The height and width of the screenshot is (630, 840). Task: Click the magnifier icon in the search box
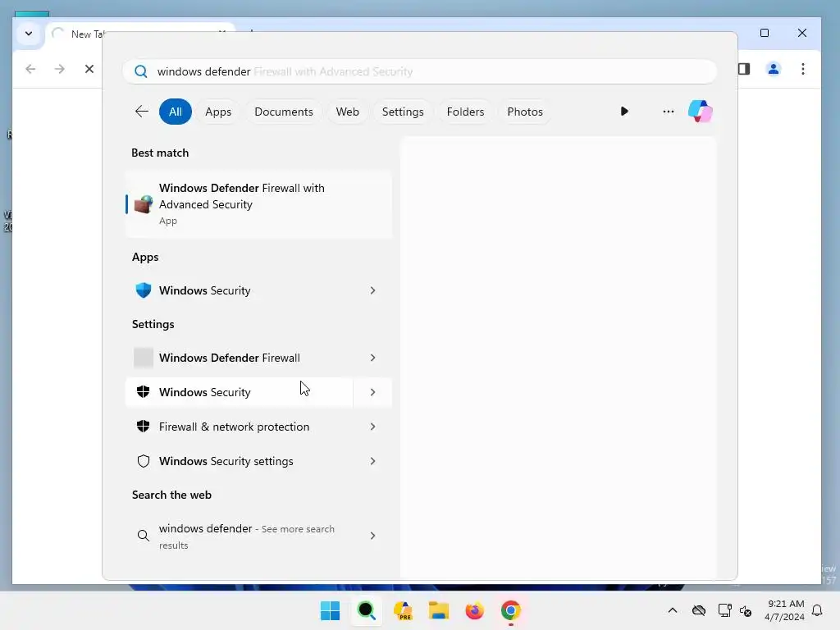[141, 72]
